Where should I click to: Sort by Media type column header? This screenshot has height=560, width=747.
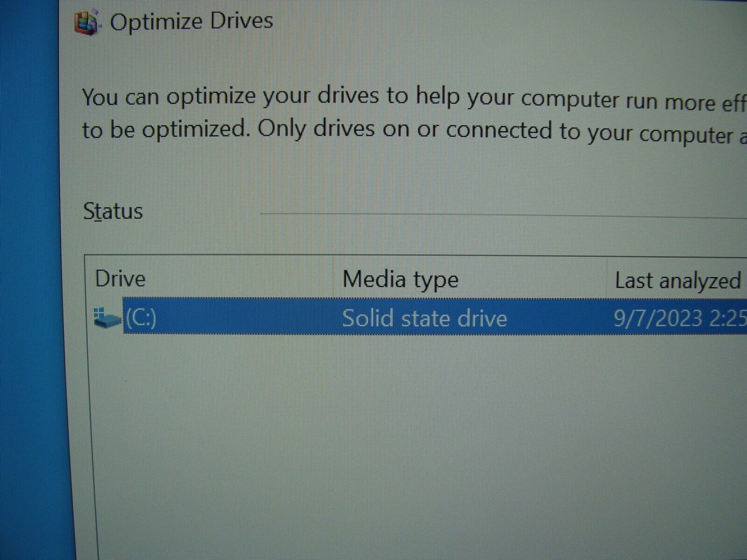click(400, 280)
